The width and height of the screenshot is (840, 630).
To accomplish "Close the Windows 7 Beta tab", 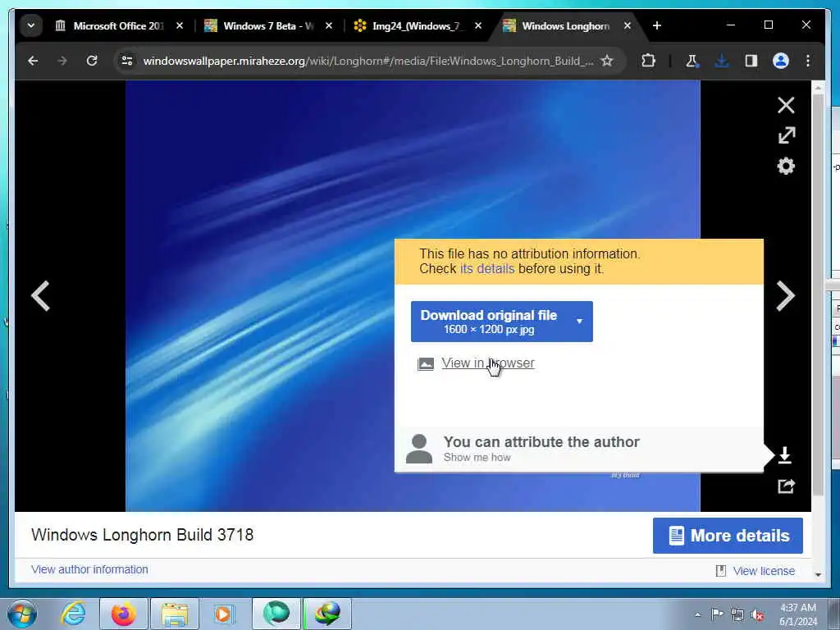I will [328, 25].
